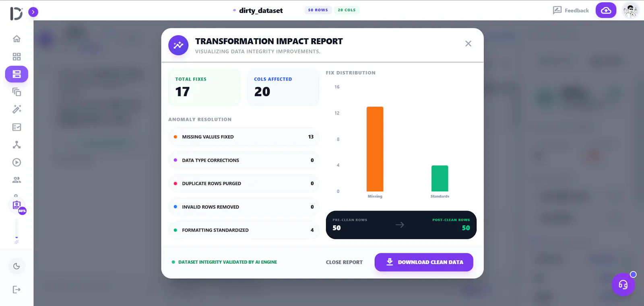Click the dirty_dataset title in the header
The height and width of the screenshot is (306, 644).
click(261, 10)
